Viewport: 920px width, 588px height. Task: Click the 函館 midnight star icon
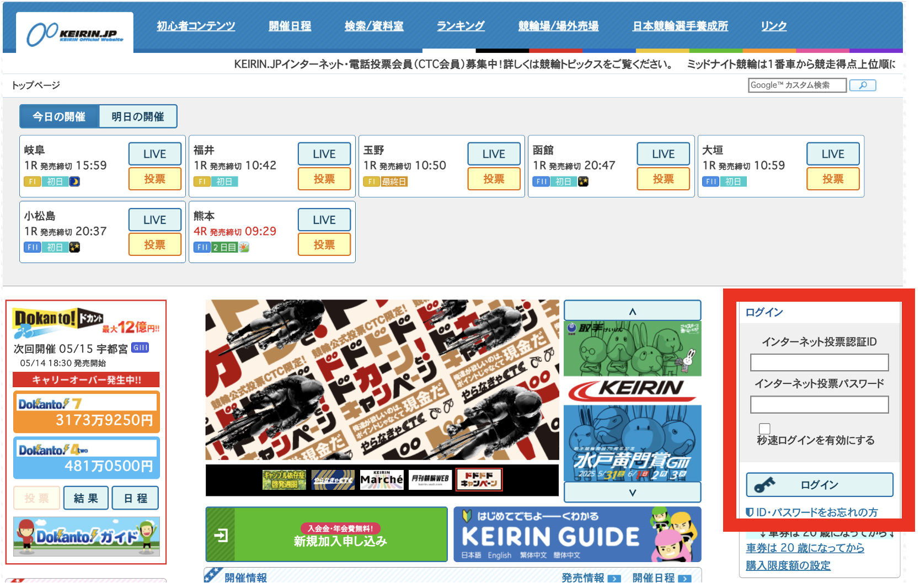pyautogui.click(x=583, y=181)
